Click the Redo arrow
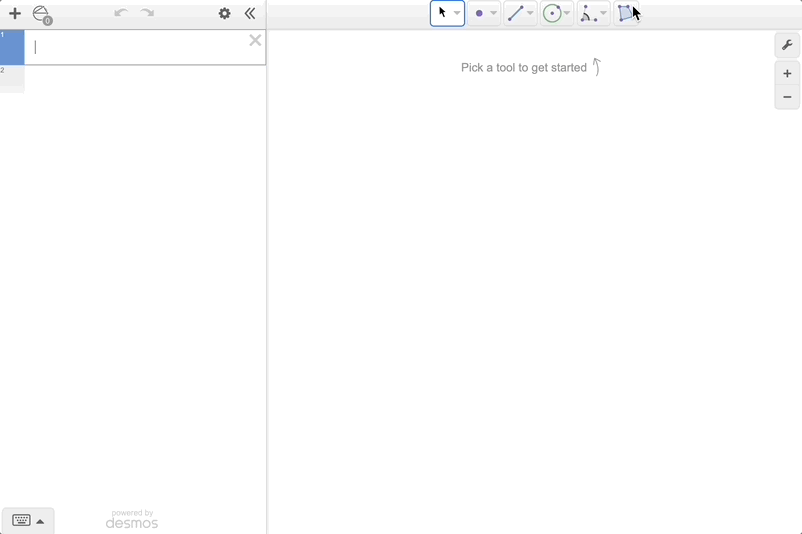The width and height of the screenshot is (802, 534). point(147,13)
